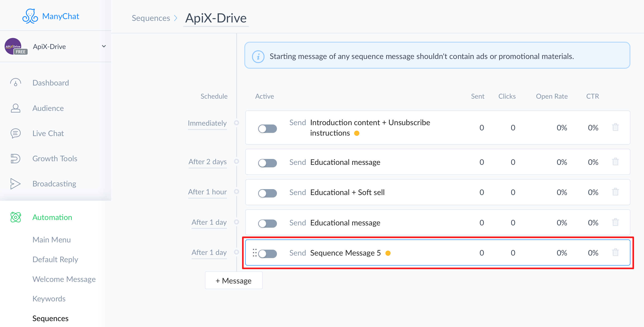Click the Immediately timeline marker
This screenshot has width=644, height=327.
point(236,123)
